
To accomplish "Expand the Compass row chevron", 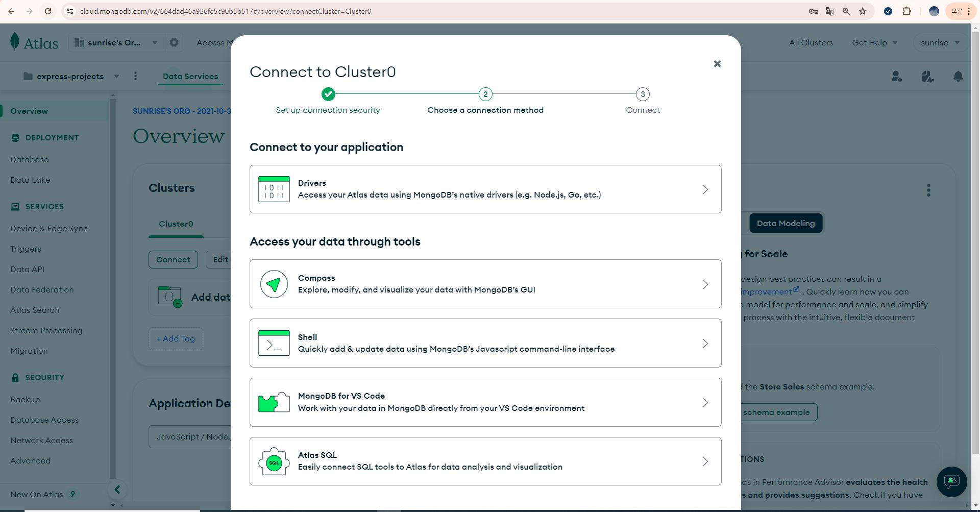I will [x=705, y=284].
